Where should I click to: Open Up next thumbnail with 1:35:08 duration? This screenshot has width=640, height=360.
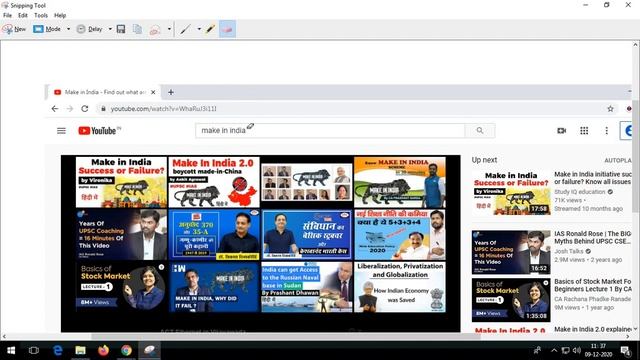click(511, 300)
